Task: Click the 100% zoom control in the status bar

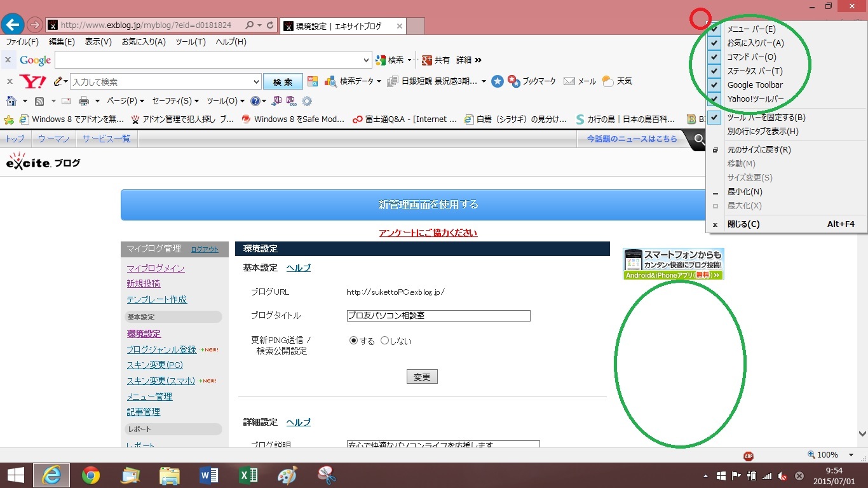Action: (825, 454)
